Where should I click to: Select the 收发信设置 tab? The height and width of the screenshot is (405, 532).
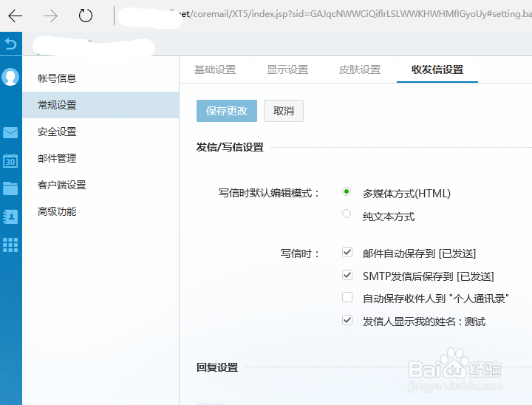tap(437, 69)
